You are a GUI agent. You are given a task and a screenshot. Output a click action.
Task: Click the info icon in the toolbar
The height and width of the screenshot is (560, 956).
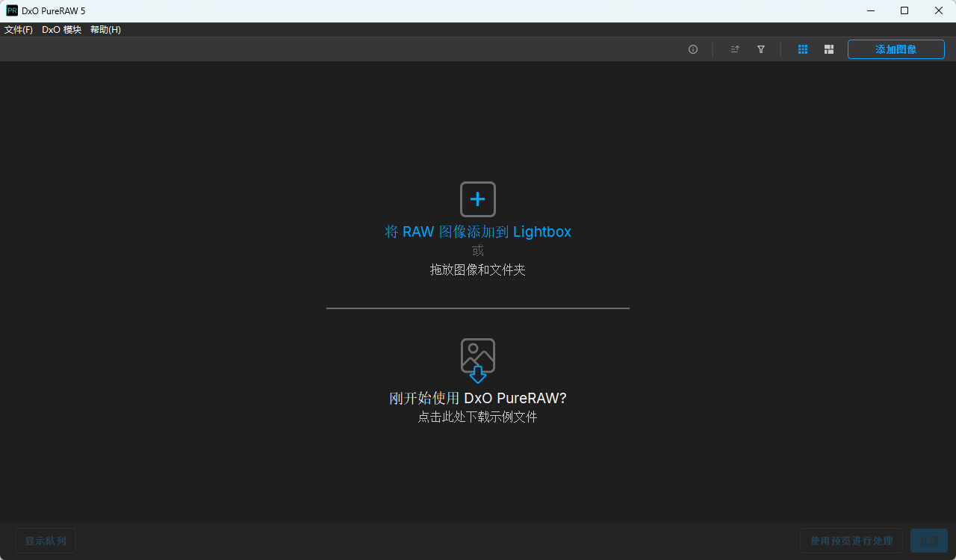693,49
